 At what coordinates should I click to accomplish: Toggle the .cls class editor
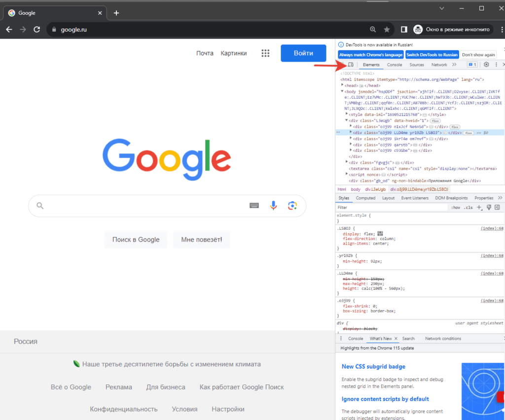[469, 208]
